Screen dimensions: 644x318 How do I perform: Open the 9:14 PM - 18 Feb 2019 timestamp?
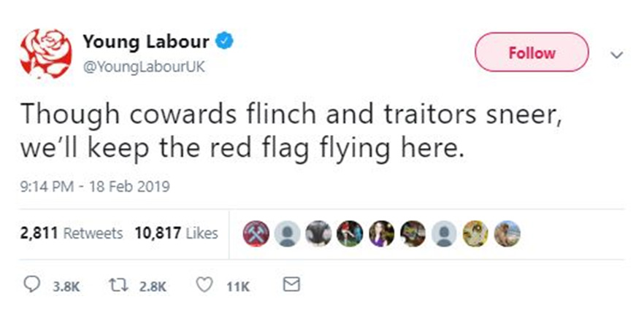click(95, 187)
